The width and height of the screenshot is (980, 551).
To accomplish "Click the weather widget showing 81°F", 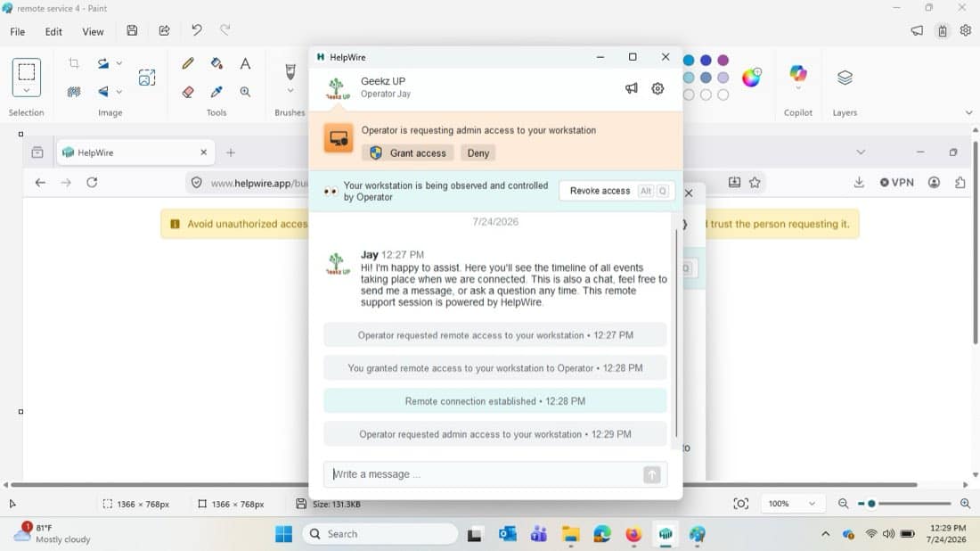I will (53, 533).
